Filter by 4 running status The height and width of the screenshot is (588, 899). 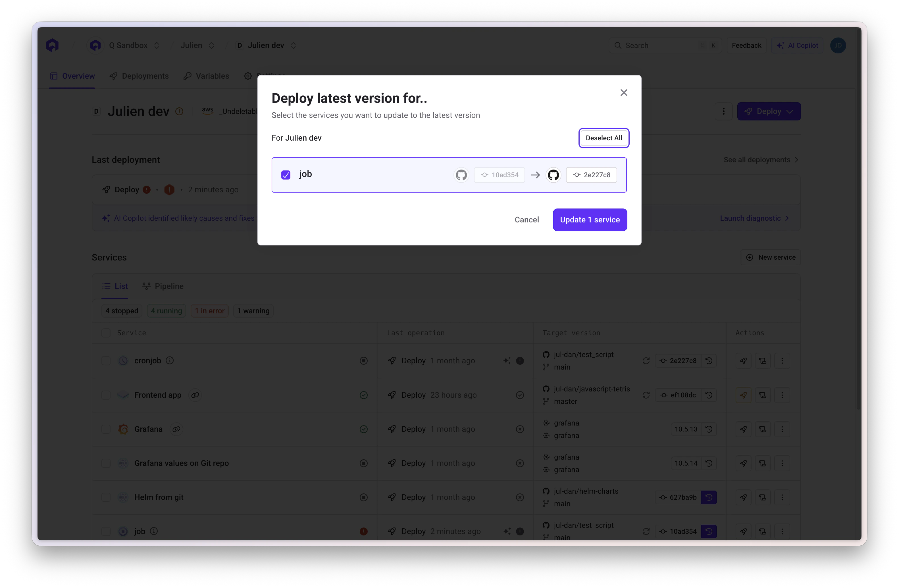tap(166, 311)
